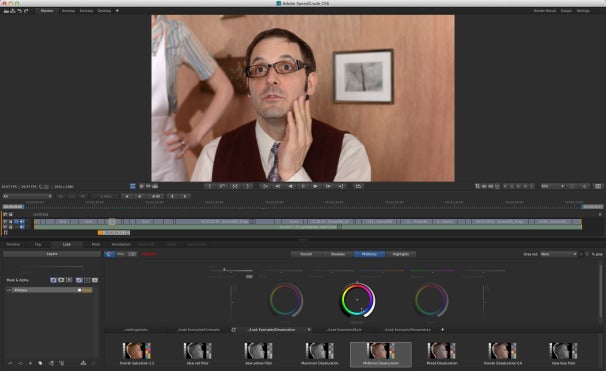Open the Mask tab in lower panel
606x371 pixels.
pyautogui.click(x=96, y=244)
